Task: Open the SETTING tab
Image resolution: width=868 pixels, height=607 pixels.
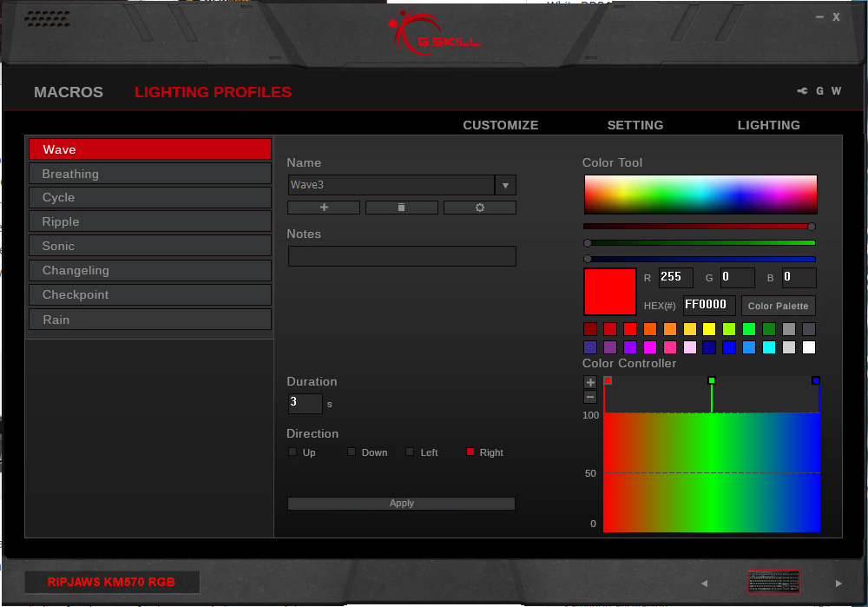Action: [635, 125]
